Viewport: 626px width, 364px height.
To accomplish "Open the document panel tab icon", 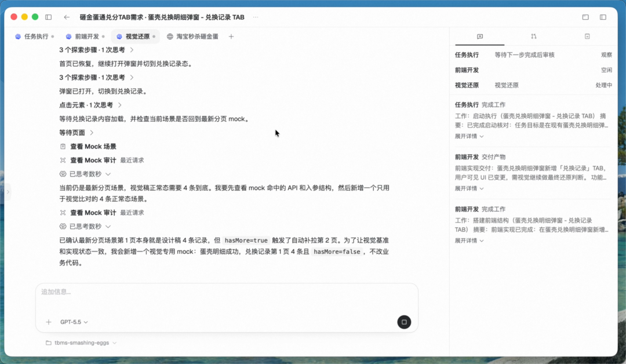I will (x=587, y=37).
